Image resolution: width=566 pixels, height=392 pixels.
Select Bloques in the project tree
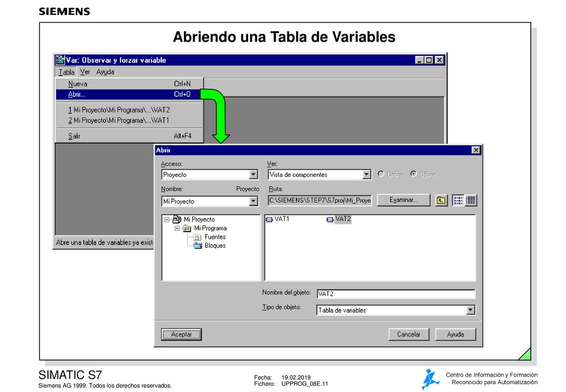point(215,245)
